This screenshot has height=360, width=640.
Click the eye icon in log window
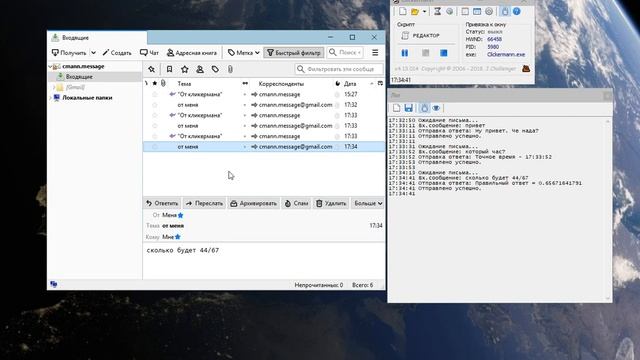coord(436,108)
